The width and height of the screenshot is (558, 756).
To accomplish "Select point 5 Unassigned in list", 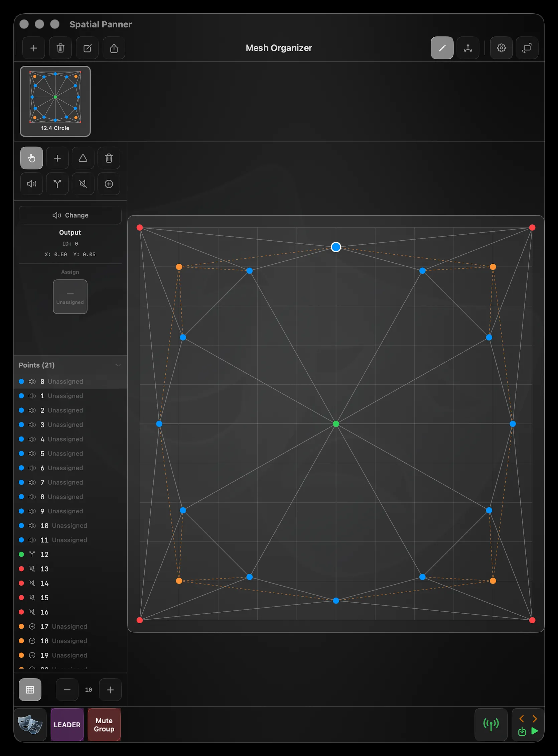I will coord(70,454).
